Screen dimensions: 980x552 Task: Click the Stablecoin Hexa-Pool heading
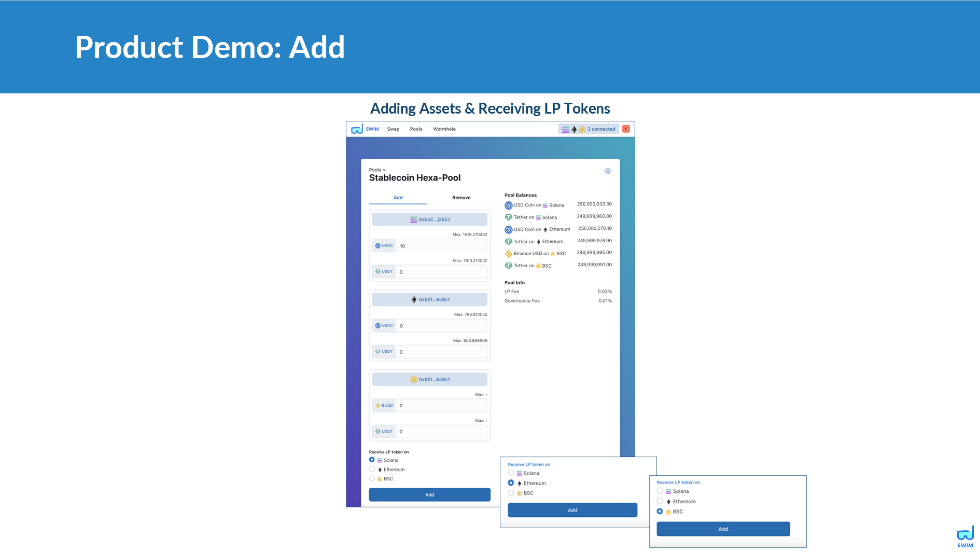(x=415, y=178)
